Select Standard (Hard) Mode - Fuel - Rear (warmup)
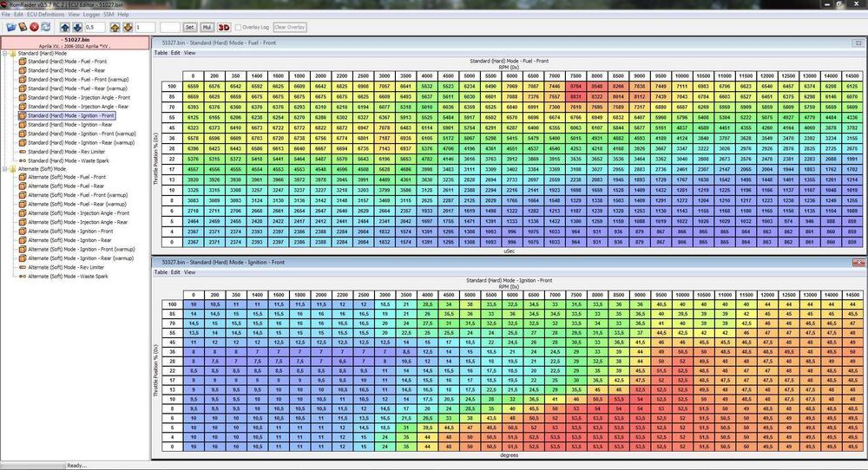The height and width of the screenshot is (470, 868). [77, 88]
